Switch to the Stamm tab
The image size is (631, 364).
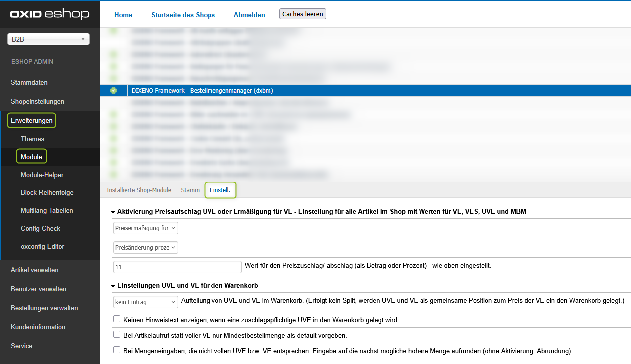point(190,190)
